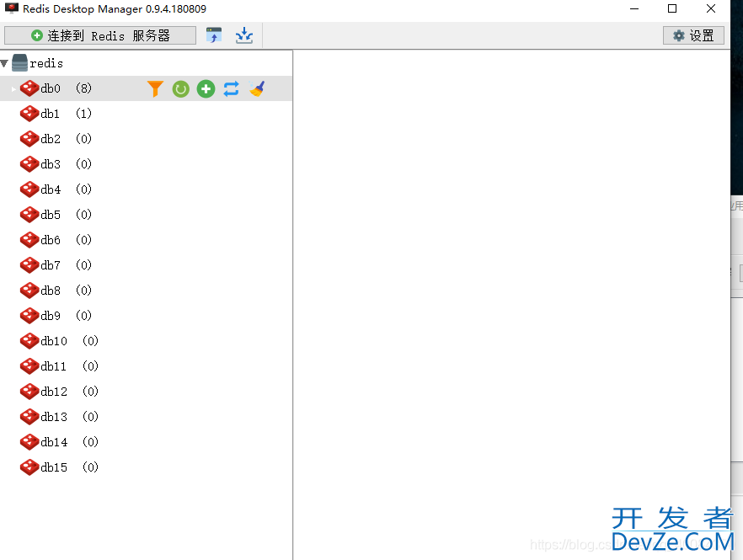
Task: Select the db8 database row
Action: pyautogui.click(x=146, y=291)
